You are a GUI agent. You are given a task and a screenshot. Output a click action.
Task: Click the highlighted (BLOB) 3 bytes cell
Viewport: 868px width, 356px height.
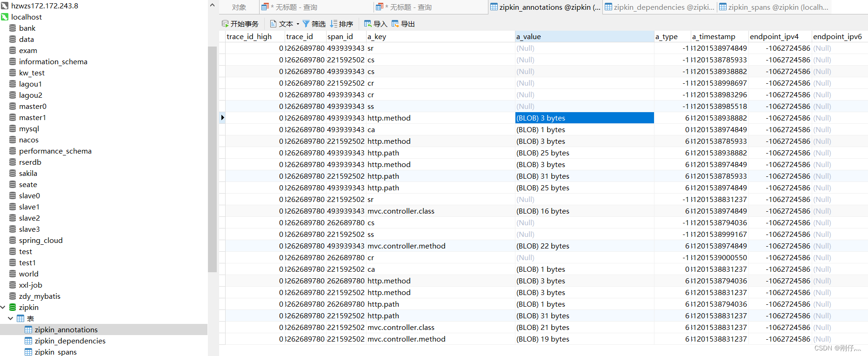[x=584, y=118]
